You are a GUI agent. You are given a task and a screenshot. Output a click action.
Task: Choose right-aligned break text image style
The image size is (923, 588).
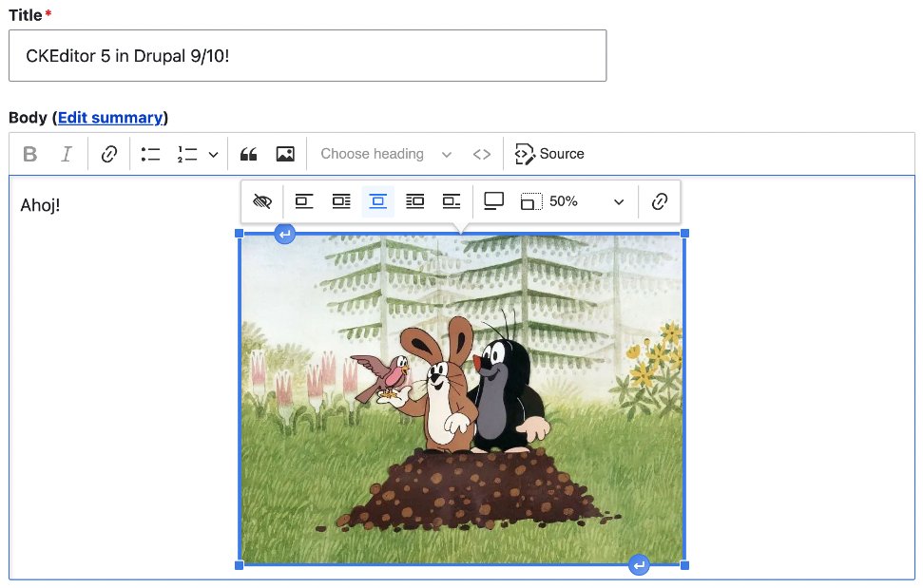click(x=452, y=201)
